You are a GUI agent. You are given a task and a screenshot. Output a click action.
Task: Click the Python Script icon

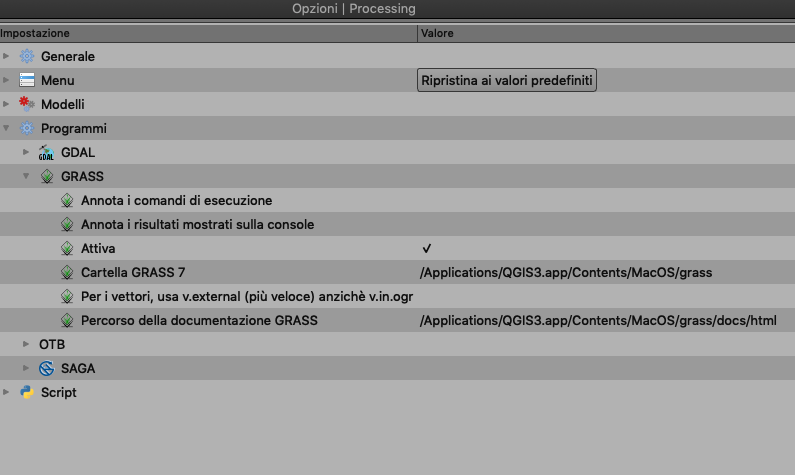[27, 392]
